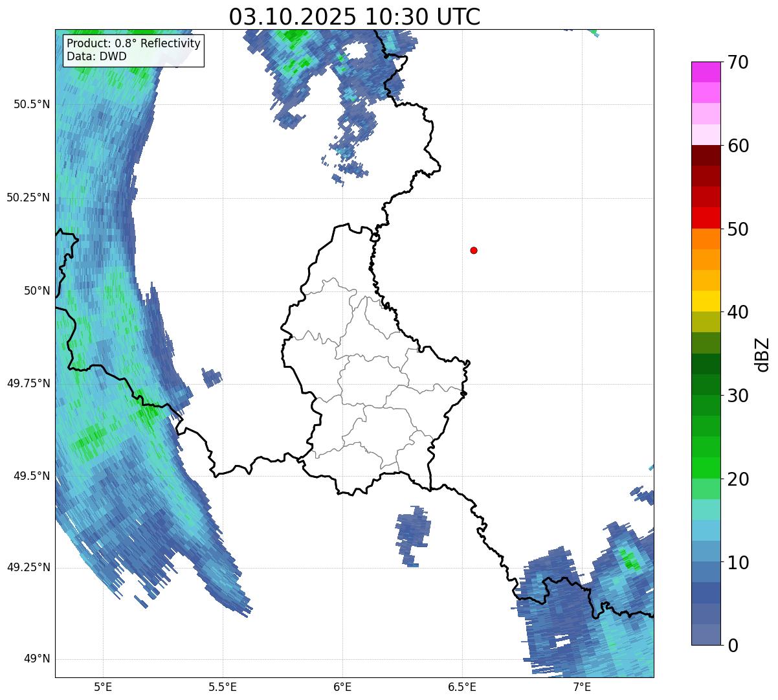Viewport: 778px width, 700px height.
Task: Click the '49.75°N' latitude label
Action: point(28,383)
